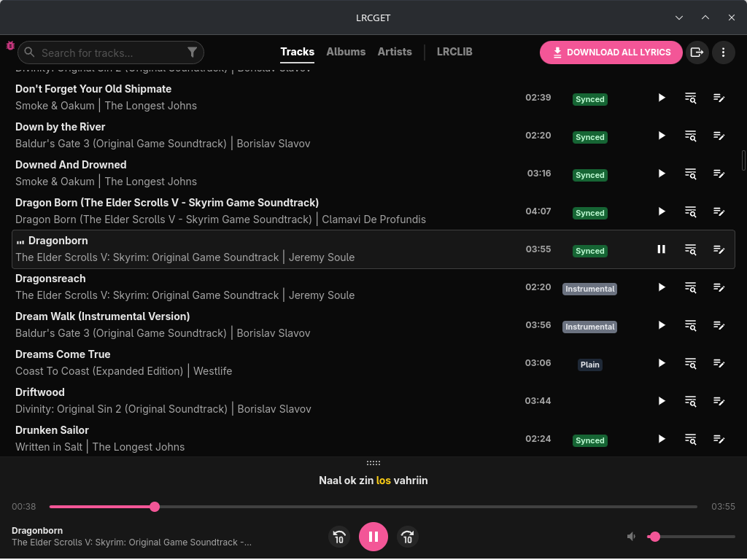Play Drunken Sailor track
Image resolution: width=747 pixels, height=560 pixels.
pyautogui.click(x=661, y=438)
